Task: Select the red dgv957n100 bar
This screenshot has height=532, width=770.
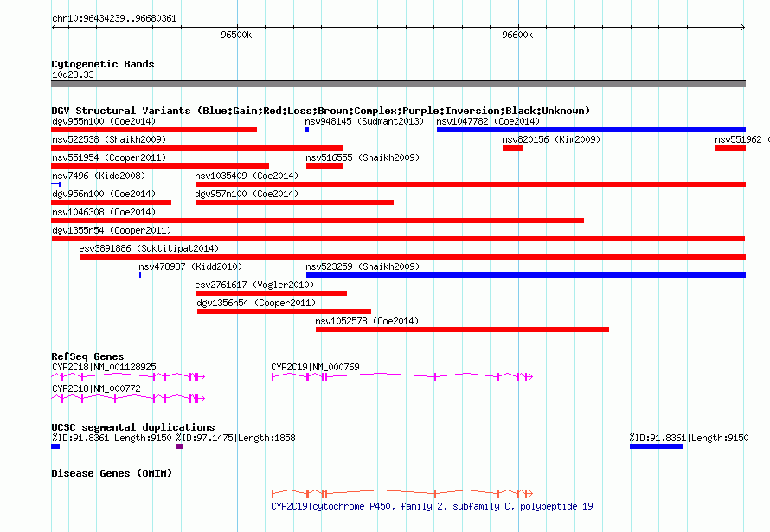Action: point(295,202)
